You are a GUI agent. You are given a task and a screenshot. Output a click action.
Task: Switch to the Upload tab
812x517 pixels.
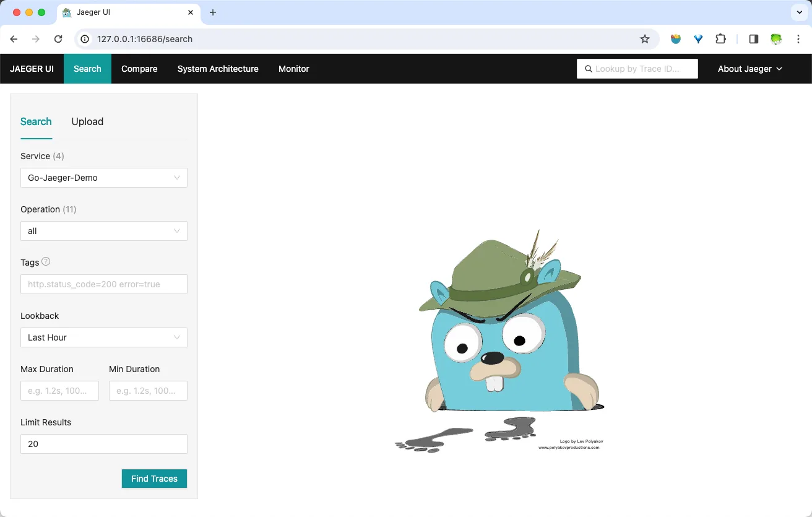click(x=87, y=121)
